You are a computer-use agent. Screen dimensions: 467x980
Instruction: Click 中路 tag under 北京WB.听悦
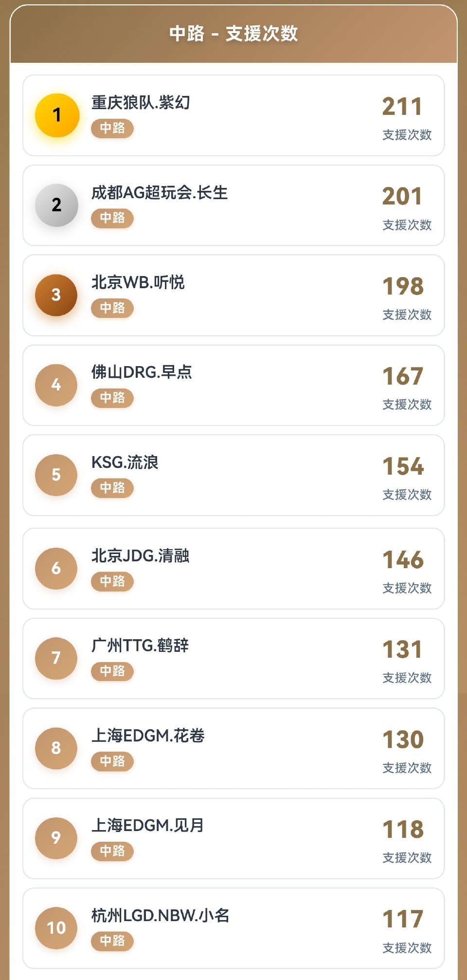[x=112, y=308]
